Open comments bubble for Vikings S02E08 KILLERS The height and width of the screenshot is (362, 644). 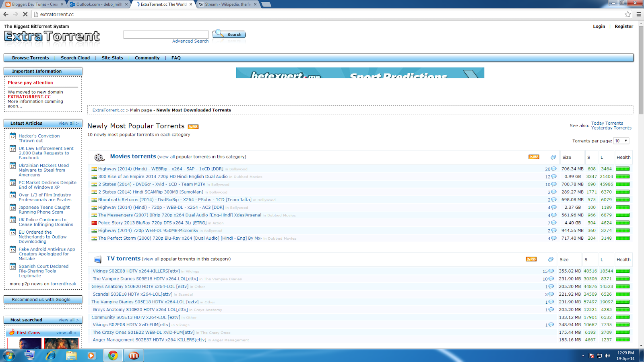[x=551, y=271]
